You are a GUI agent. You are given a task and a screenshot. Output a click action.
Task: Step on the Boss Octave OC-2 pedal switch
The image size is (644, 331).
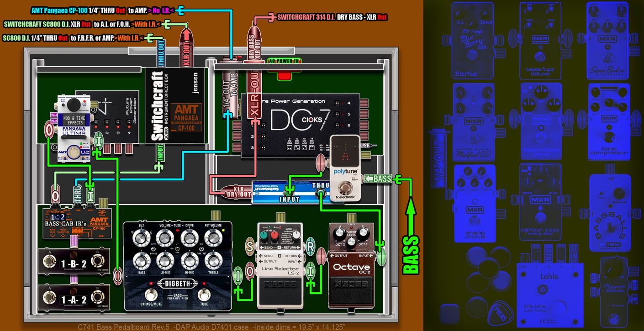351,290
